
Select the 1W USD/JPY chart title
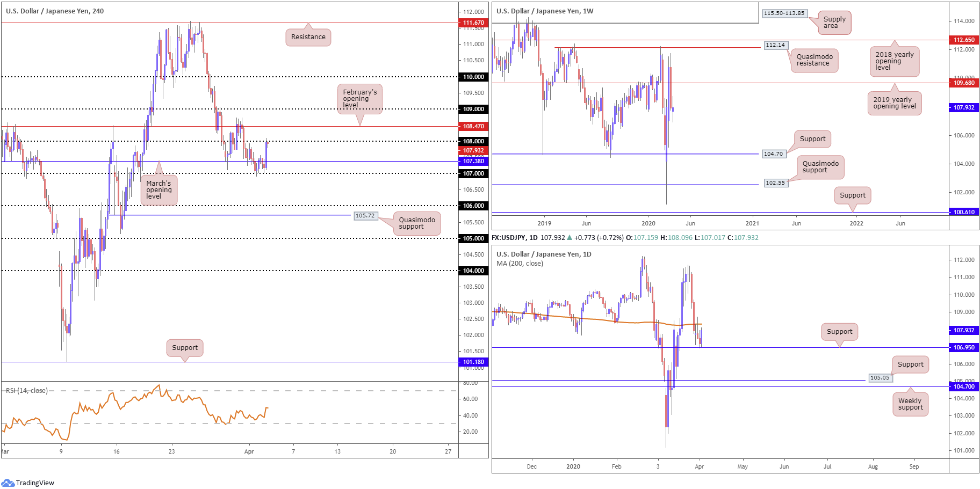click(545, 11)
